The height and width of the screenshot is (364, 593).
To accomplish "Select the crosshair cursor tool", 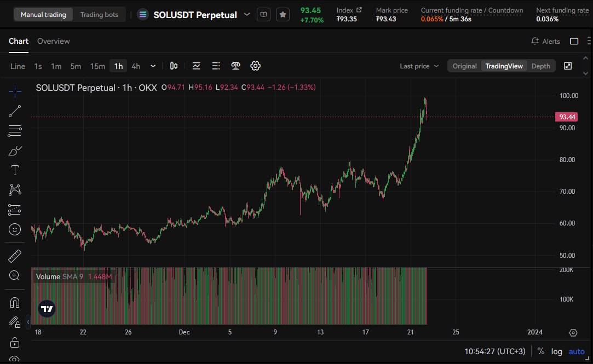I will [x=15, y=91].
